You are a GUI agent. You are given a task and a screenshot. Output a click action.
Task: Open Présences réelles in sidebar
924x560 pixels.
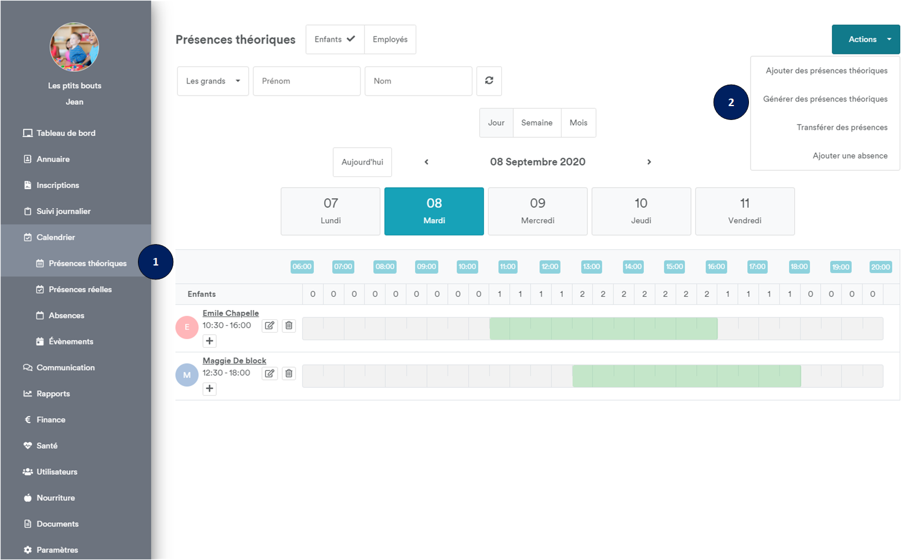80,289
